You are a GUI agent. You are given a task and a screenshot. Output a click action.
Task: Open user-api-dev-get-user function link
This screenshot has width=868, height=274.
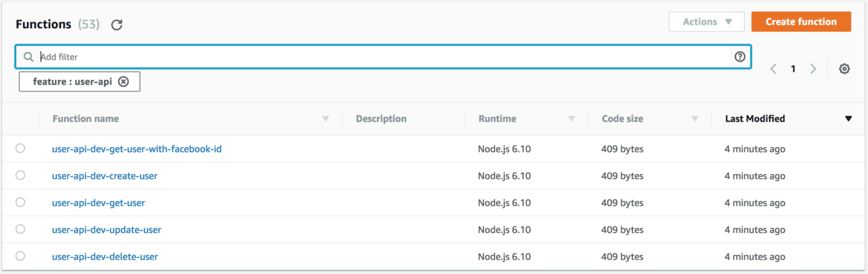99,203
